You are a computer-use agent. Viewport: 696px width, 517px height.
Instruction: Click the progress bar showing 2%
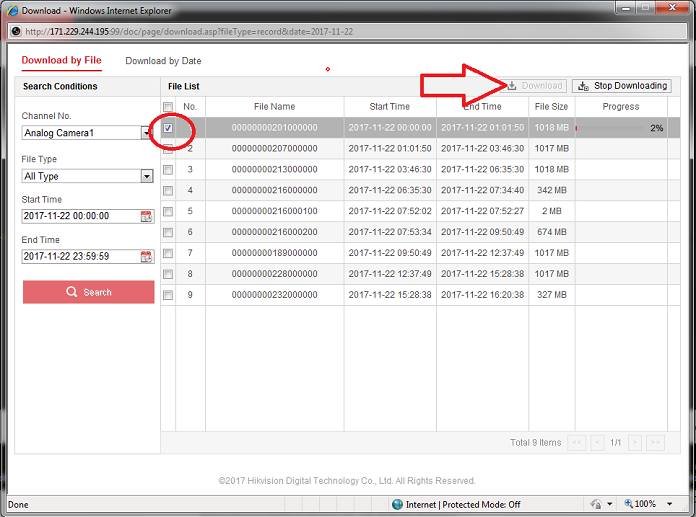click(620, 128)
